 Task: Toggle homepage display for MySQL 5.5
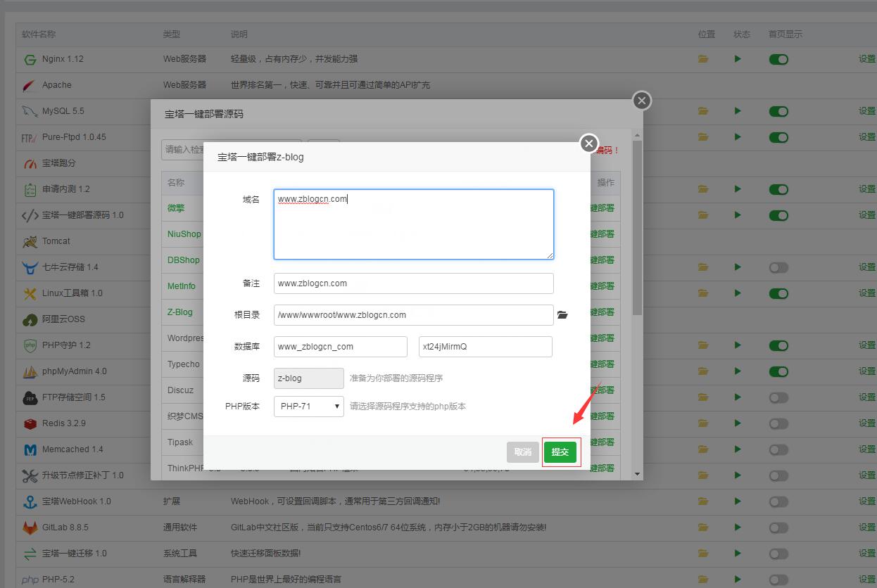[x=778, y=111]
